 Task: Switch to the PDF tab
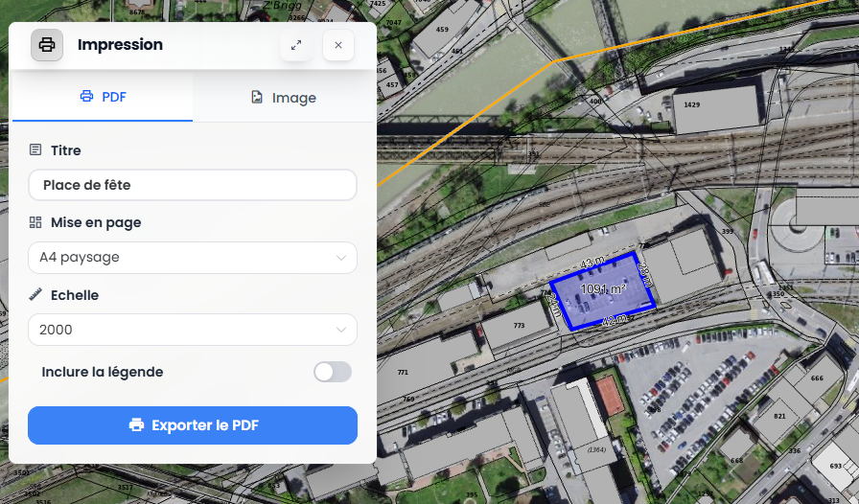(102, 97)
